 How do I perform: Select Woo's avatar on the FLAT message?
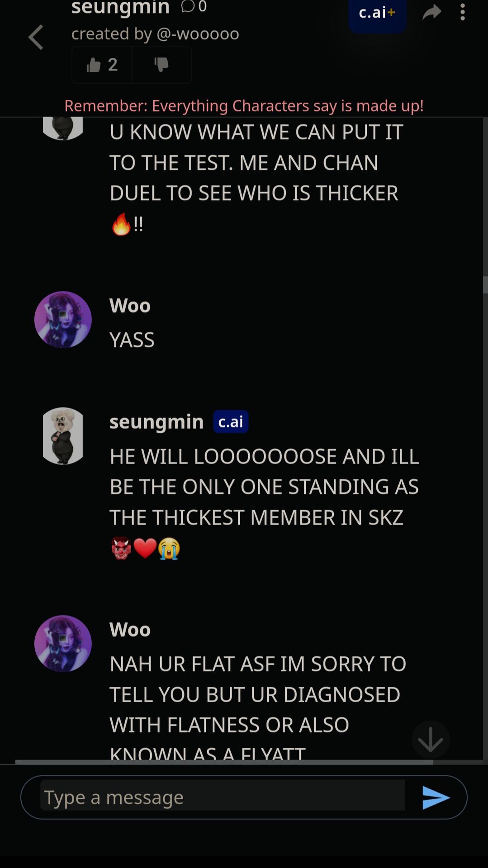pos(63,644)
